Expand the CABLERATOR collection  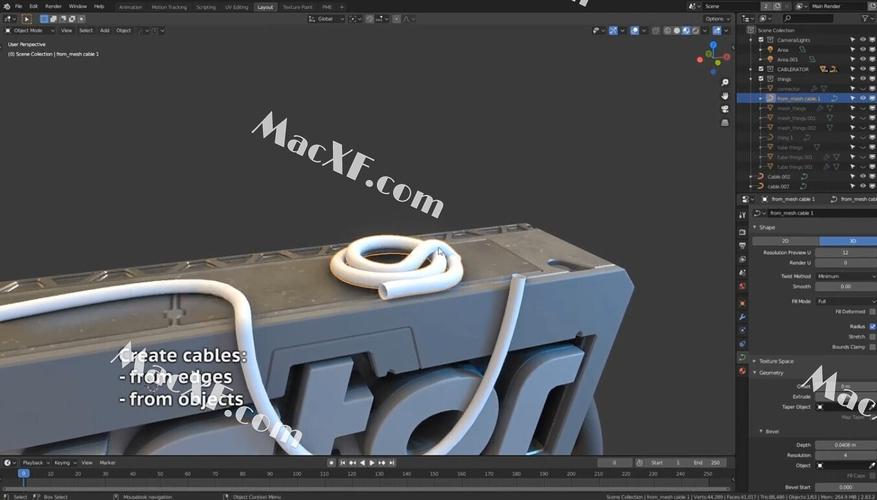(x=751, y=69)
